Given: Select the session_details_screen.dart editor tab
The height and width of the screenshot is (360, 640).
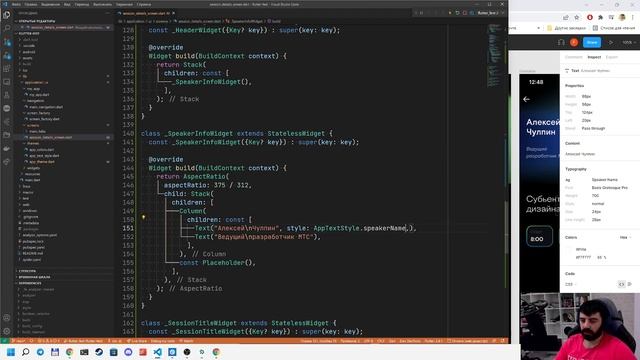Looking at the screenshot, I should point(146,13).
